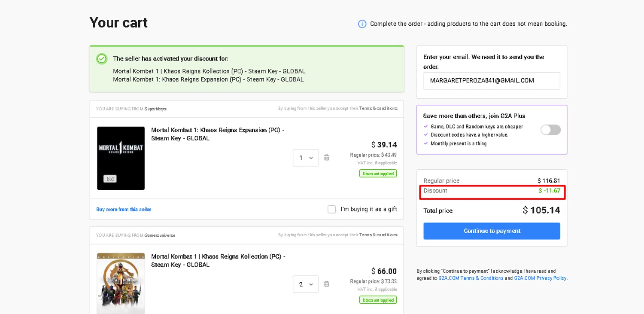Click "Save more than others, join G2A Plus" heading
The height and width of the screenshot is (314, 644).
point(474,116)
